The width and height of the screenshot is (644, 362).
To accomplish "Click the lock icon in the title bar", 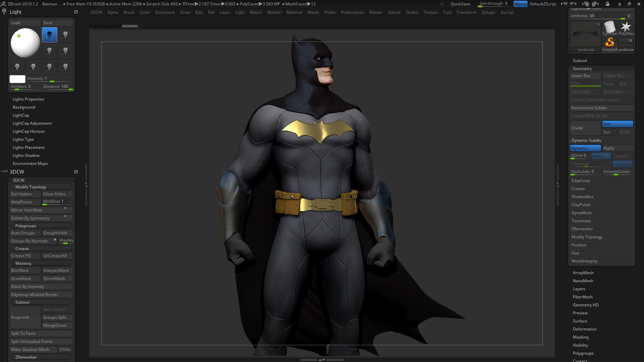I will (607, 4).
